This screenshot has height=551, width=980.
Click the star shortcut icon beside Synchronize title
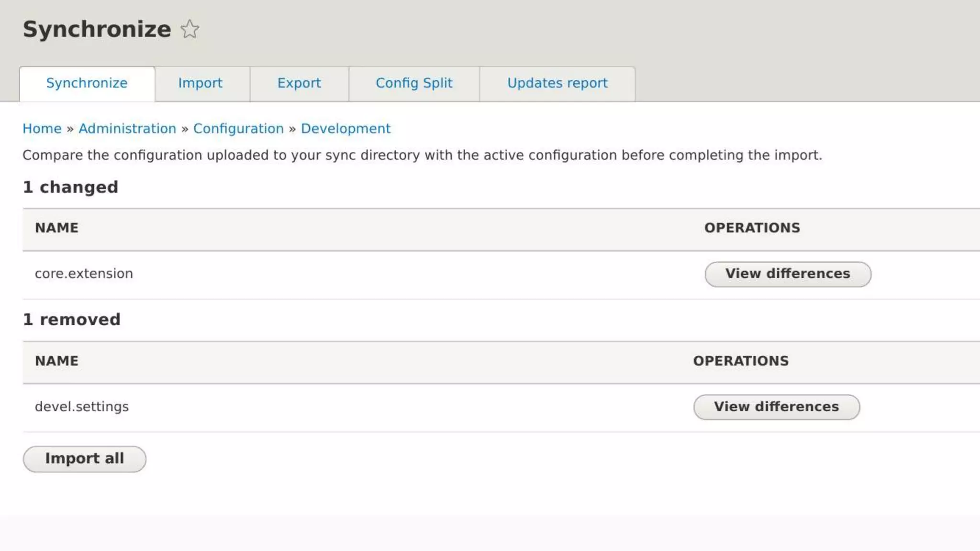tap(190, 29)
